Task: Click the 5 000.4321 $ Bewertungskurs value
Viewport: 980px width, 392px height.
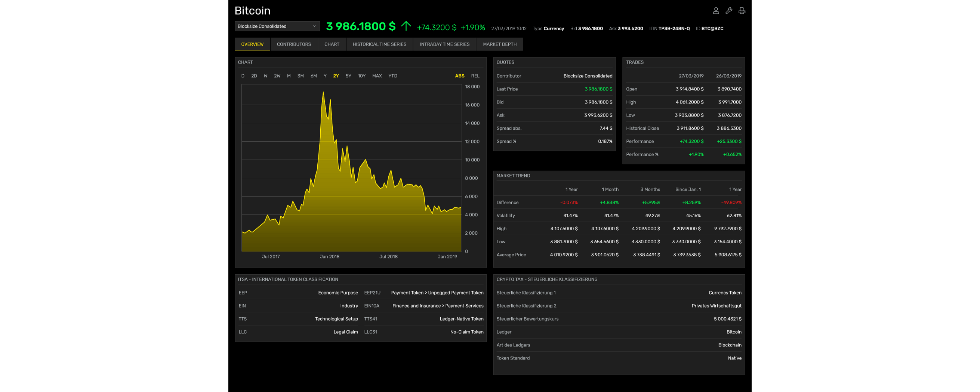Action: pos(727,319)
